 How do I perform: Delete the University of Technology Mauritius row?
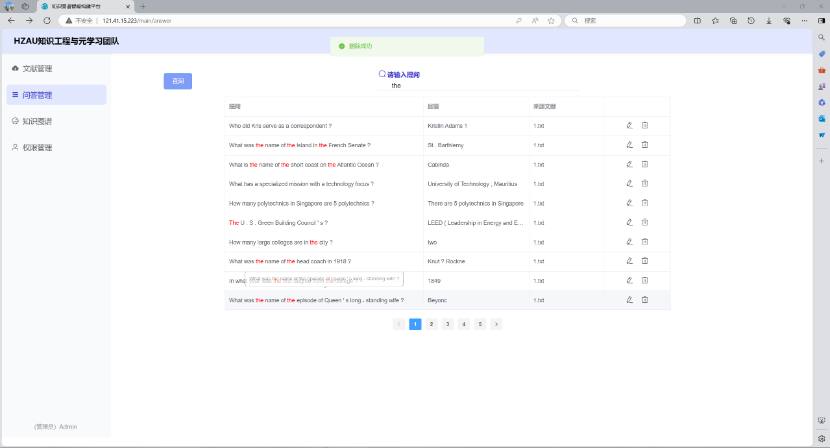(645, 184)
